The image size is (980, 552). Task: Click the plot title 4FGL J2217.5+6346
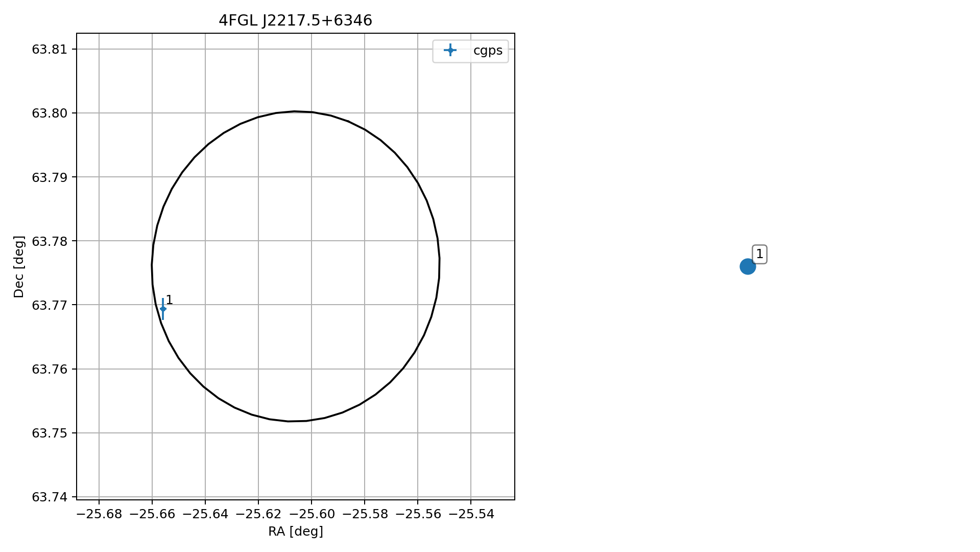tap(295, 20)
